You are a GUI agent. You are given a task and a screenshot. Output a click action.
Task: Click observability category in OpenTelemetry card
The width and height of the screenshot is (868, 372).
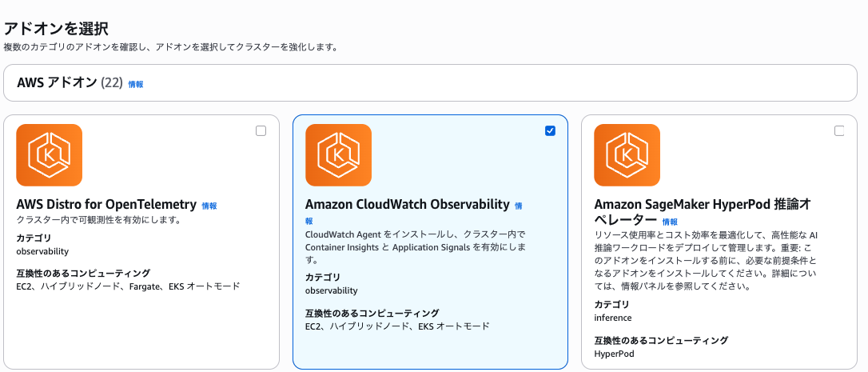[x=42, y=251]
